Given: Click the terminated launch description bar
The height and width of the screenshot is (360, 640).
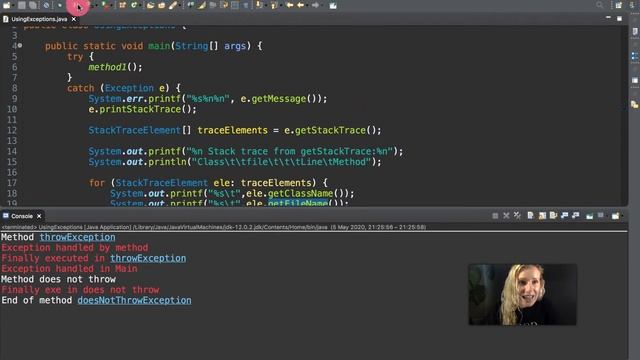Looking at the screenshot, I should [x=214, y=227].
